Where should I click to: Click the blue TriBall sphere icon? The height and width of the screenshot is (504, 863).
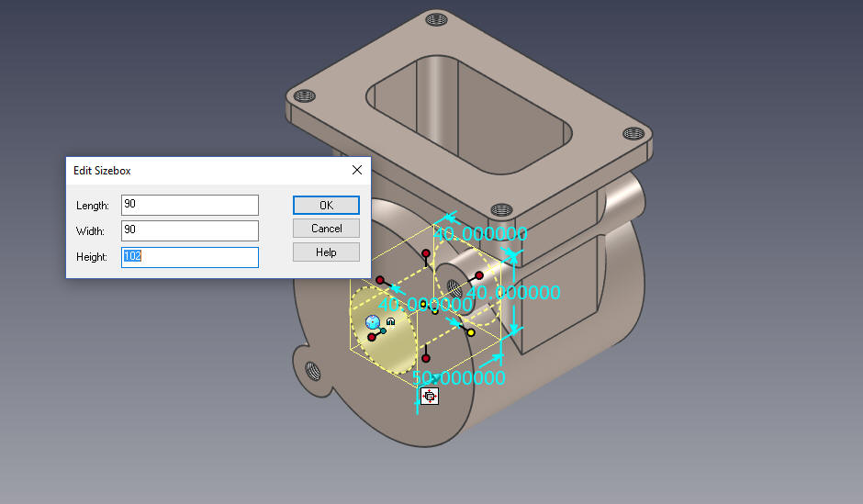(373, 321)
